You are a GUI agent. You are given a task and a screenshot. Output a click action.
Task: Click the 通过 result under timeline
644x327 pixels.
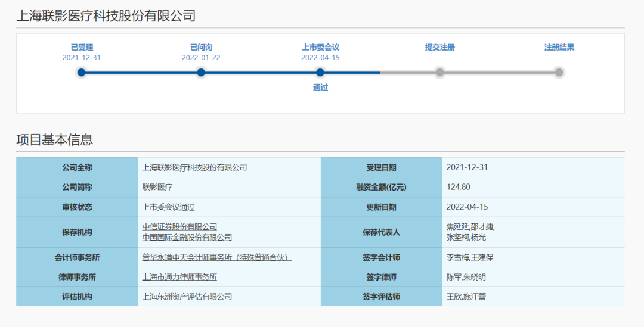pos(320,88)
